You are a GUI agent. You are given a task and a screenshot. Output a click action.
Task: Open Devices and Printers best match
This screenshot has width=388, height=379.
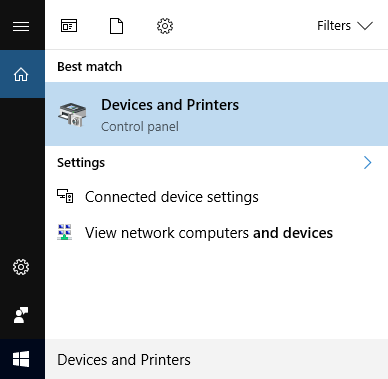point(217,114)
